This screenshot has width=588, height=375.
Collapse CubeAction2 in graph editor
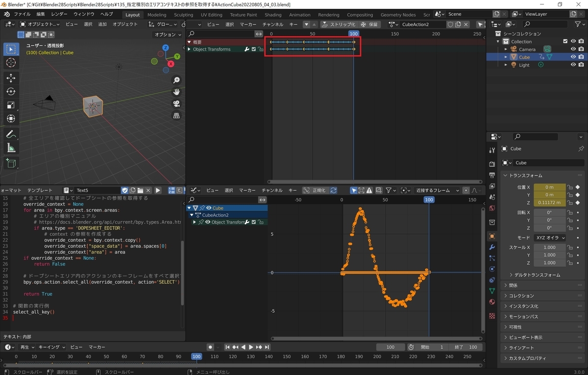192,215
